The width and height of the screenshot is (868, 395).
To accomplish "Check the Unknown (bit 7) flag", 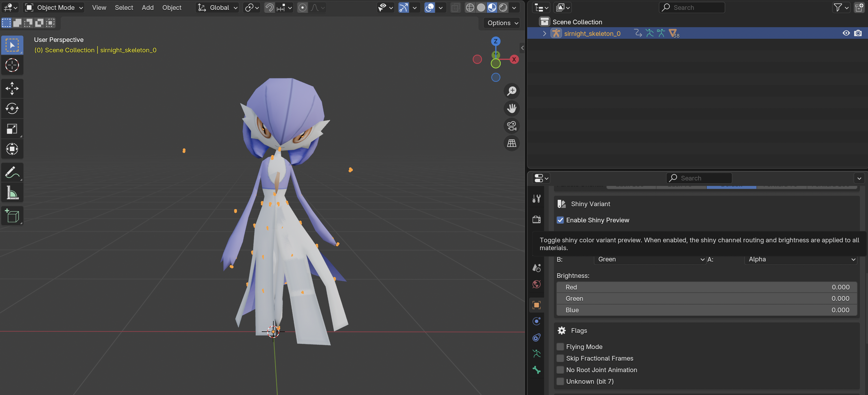I will (560, 381).
